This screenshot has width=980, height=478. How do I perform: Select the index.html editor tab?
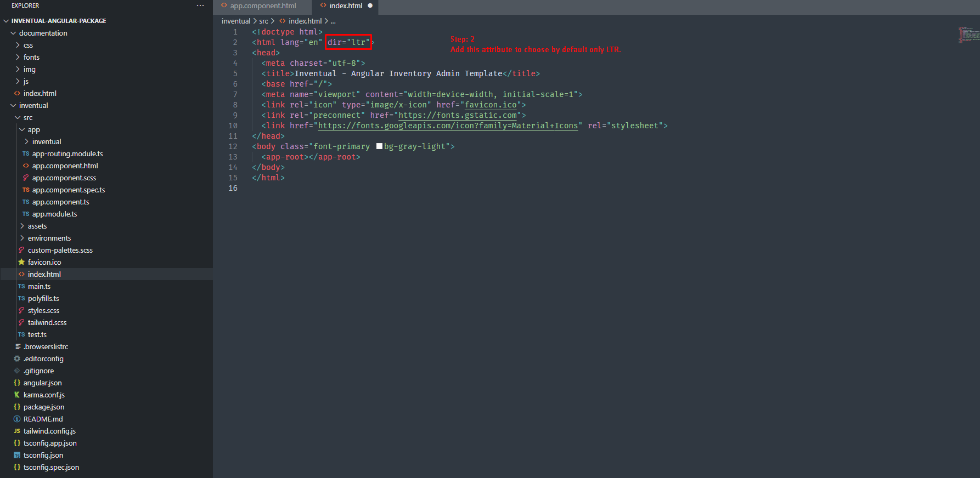pyautogui.click(x=346, y=6)
